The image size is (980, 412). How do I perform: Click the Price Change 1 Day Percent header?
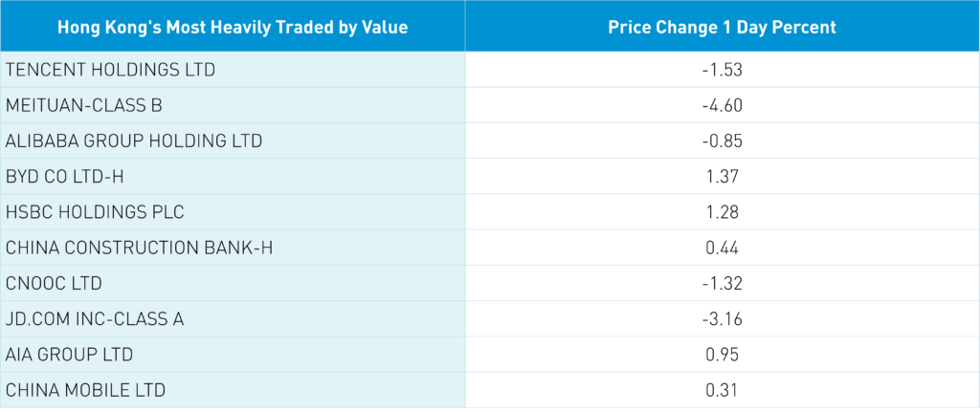click(722, 28)
